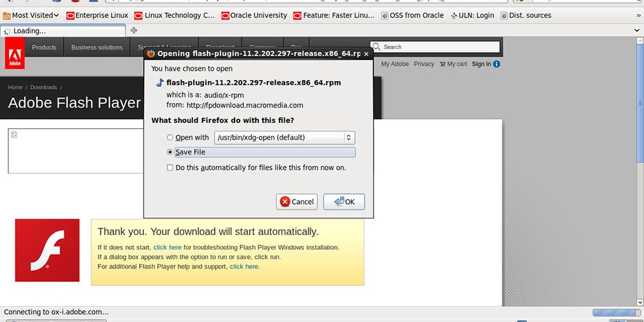The height and width of the screenshot is (322, 644).
Task: Click the red Flash Player logo
Action: pyautogui.click(x=47, y=250)
